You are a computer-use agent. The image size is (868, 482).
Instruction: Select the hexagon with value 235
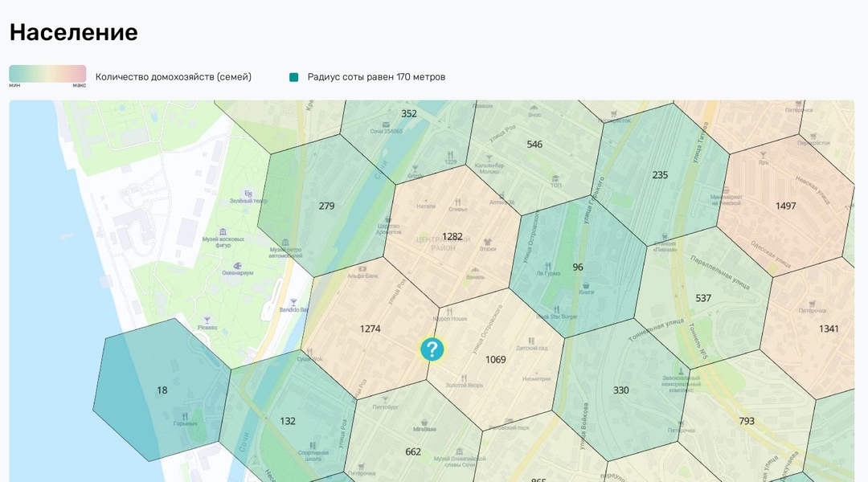pyautogui.click(x=660, y=175)
